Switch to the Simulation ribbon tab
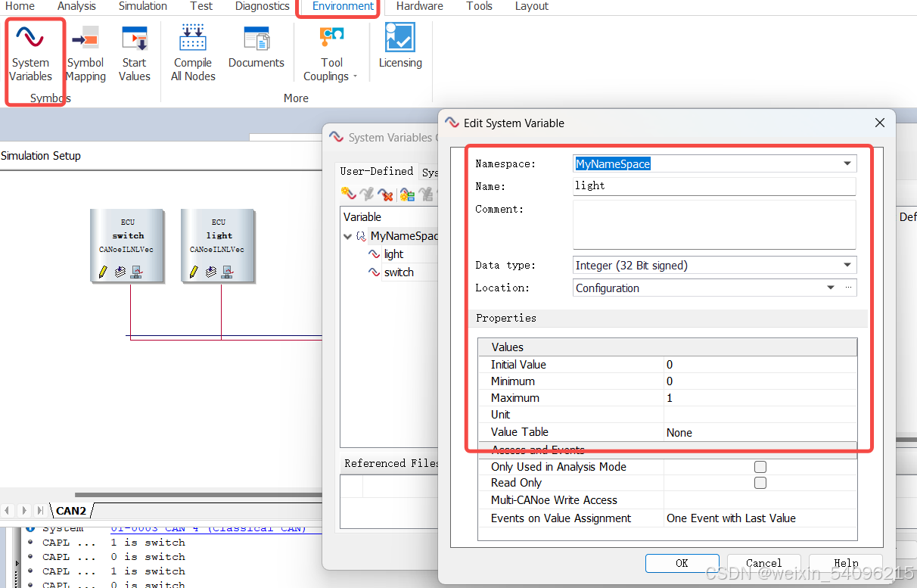 point(143,6)
